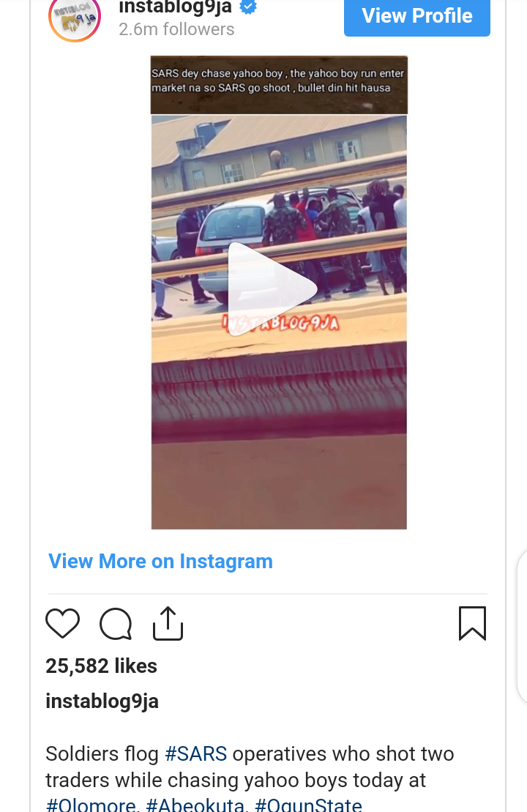Image resolution: width=527 pixels, height=812 pixels.
Task: Click the side panel handle at right edge
Action: click(x=522, y=627)
